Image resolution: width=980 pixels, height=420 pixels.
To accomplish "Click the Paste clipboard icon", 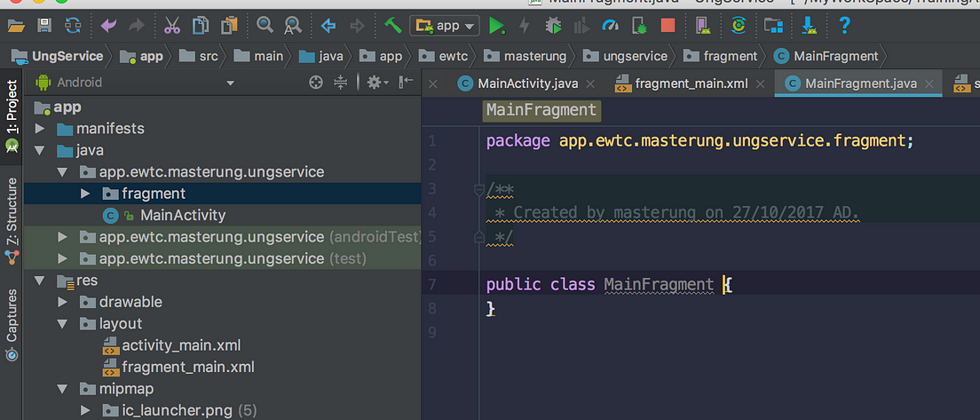I will click(x=230, y=26).
